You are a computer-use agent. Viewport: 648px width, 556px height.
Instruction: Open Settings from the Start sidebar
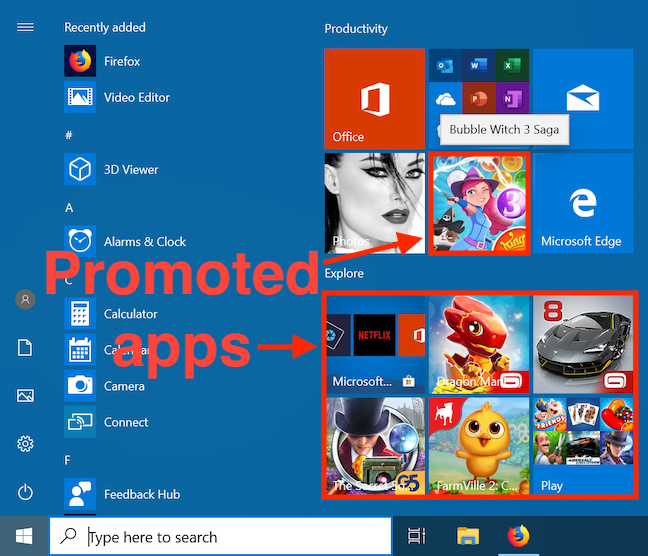(x=26, y=444)
